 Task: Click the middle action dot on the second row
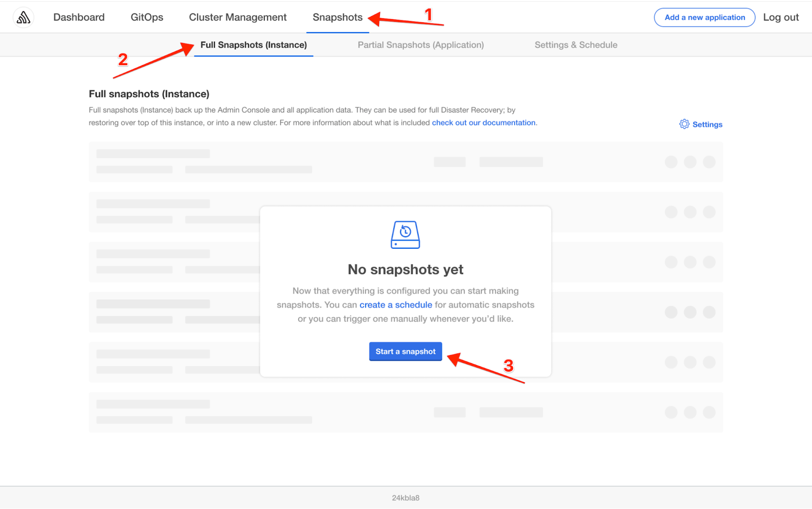pyautogui.click(x=690, y=211)
